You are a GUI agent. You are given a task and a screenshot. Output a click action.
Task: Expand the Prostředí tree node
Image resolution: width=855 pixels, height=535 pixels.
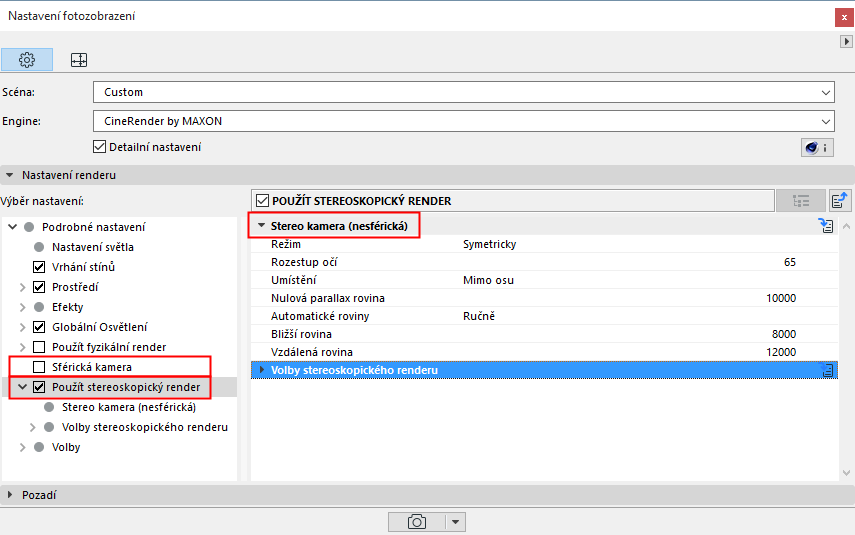tap(22, 287)
